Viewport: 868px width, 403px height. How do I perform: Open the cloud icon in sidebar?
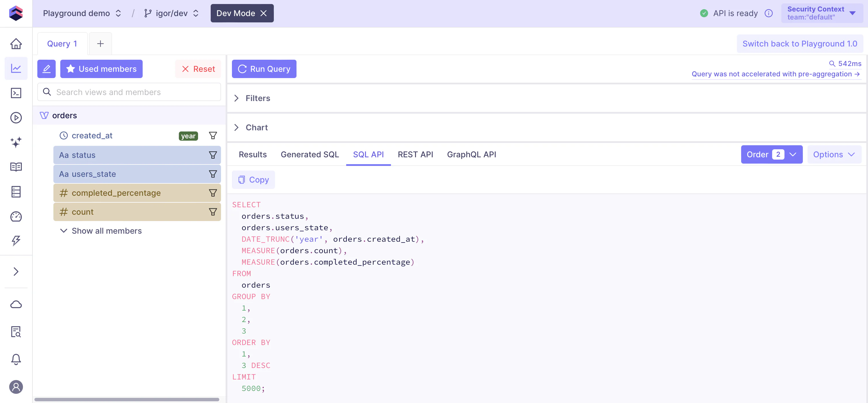pyautogui.click(x=16, y=305)
